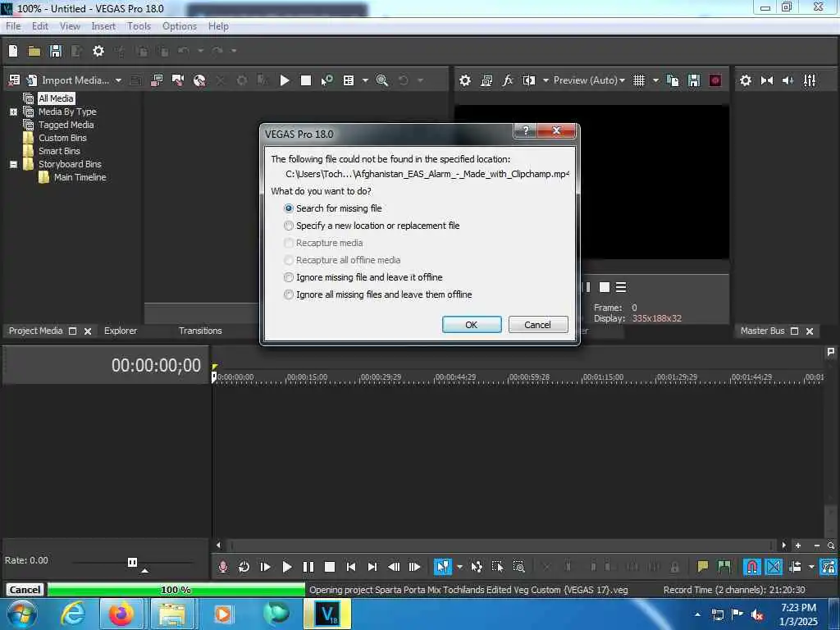This screenshot has height=630, width=840.
Task: Click the Capture Video icon
Action: (x=157, y=80)
